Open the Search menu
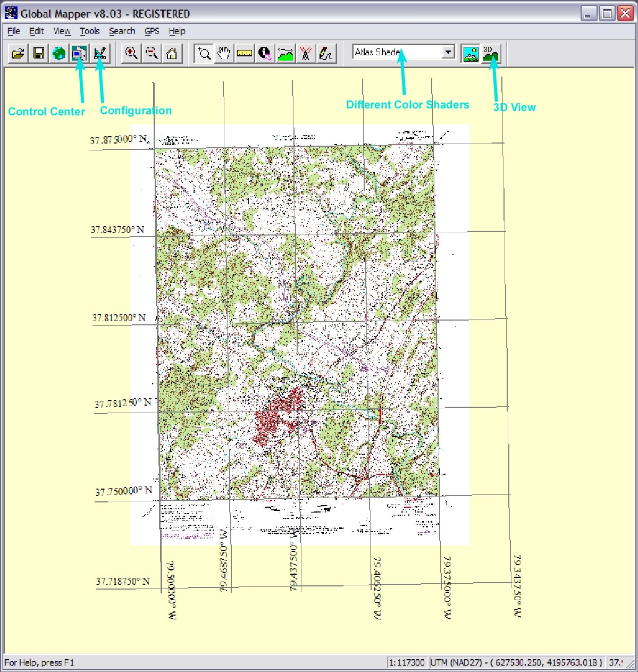This screenshot has height=672, width=638. pyautogui.click(x=122, y=31)
